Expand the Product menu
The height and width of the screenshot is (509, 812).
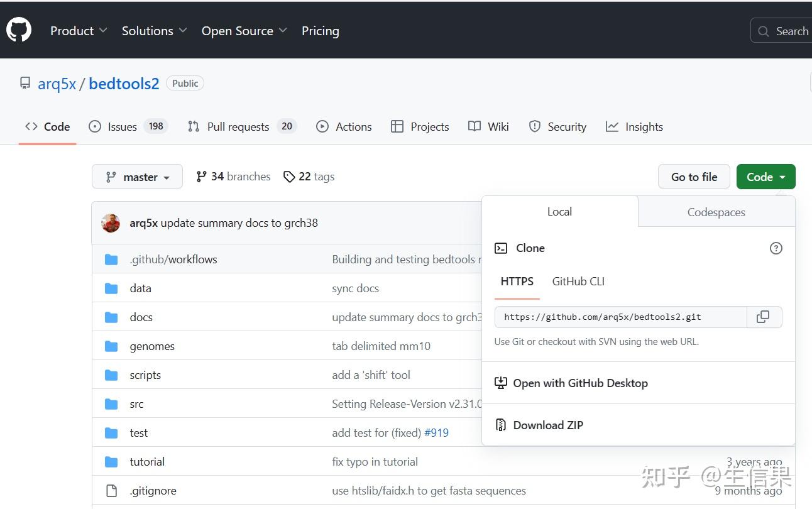click(79, 31)
